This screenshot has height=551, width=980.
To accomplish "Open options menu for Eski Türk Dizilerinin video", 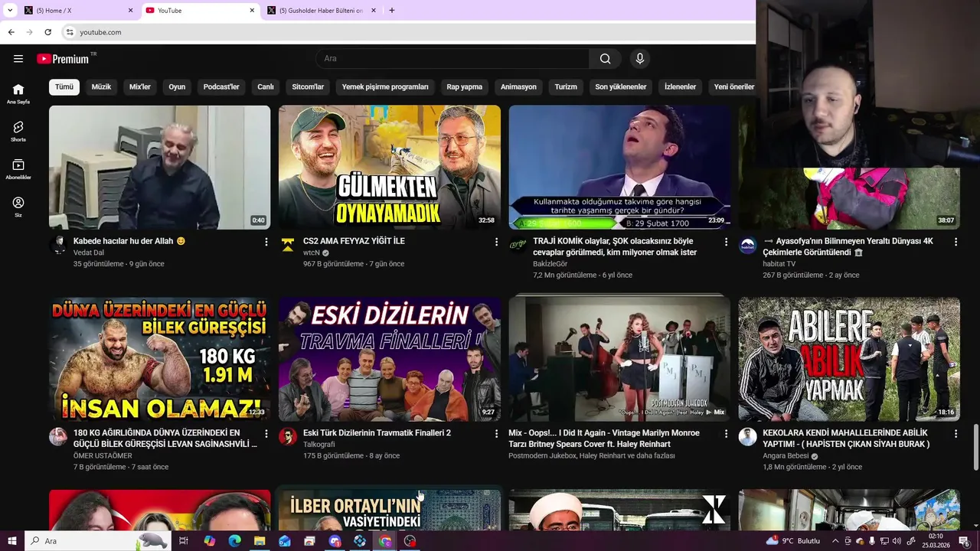I will pos(496,434).
